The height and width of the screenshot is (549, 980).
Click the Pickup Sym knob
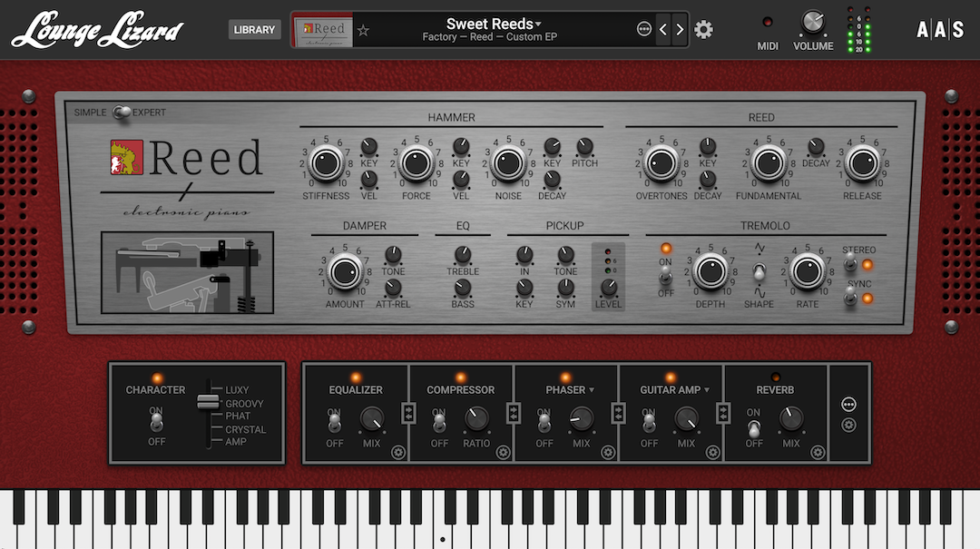[x=565, y=288]
